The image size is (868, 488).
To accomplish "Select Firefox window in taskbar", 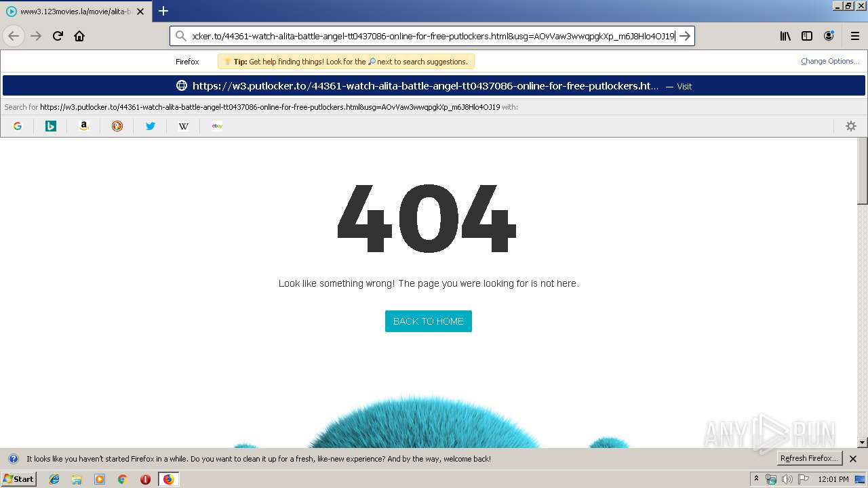I will tap(168, 479).
